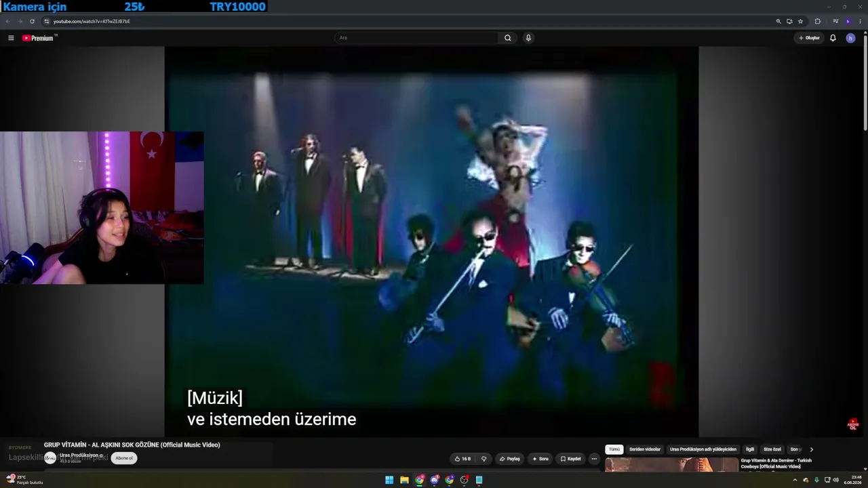This screenshot has height=488, width=868.
Task: Open the browser zoom magnifier in the address bar
Action: [x=778, y=21]
